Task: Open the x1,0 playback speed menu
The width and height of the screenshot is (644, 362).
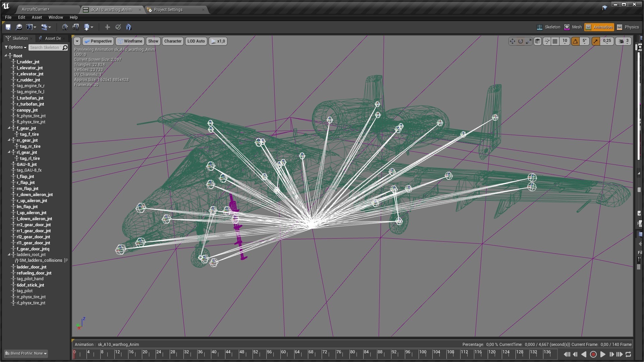Action: coord(218,41)
